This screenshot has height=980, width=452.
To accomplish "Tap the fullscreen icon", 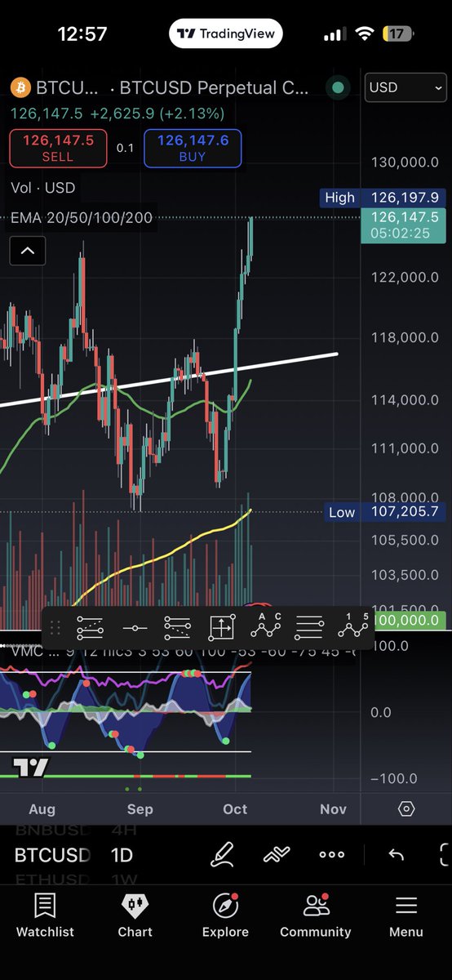I will point(445,855).
